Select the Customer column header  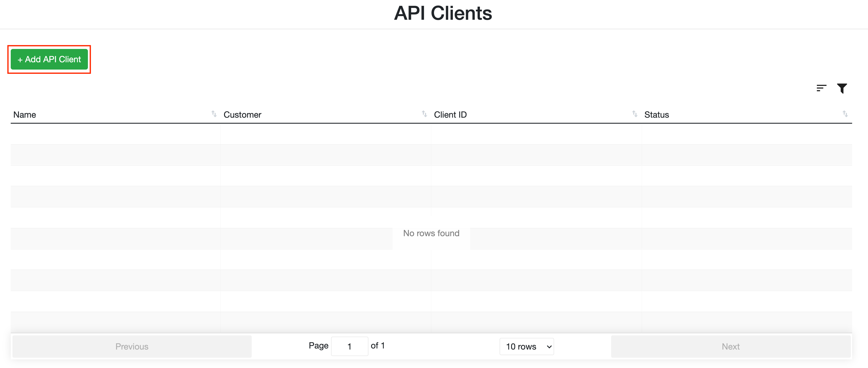pyautogui.click(x=242, y=114)
